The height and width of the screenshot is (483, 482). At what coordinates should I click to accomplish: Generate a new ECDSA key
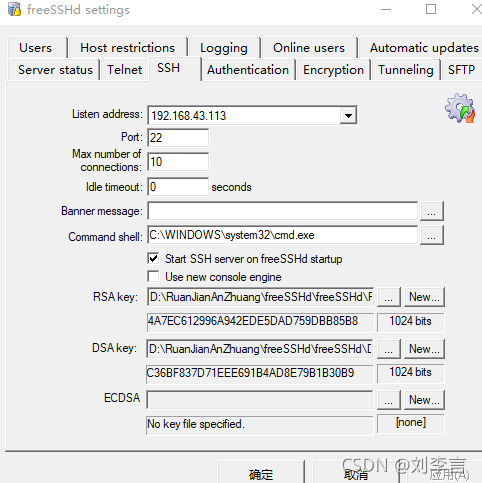(424, 400)
